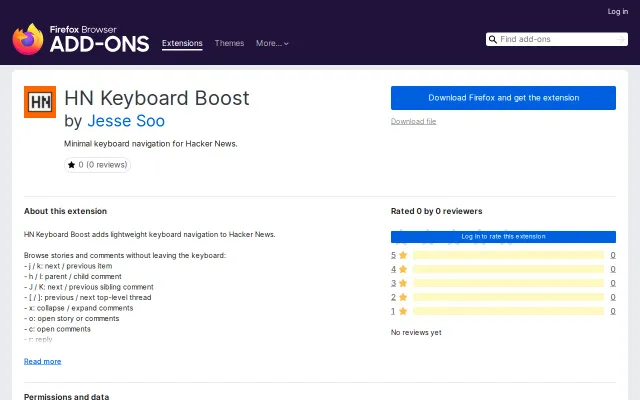Click Log in to rate this extension
Image resolution: width=640 pixels, height=400 pixels.
tap(503, 237)
